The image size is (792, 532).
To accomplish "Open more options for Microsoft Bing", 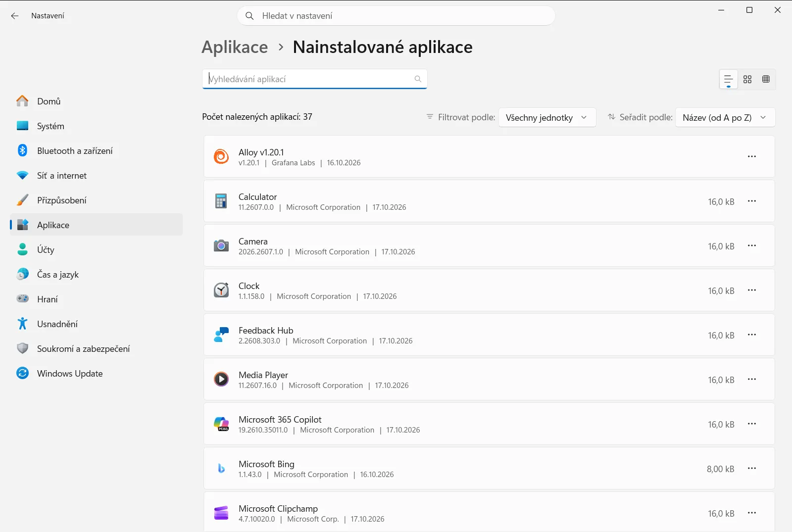I will 752,468.
